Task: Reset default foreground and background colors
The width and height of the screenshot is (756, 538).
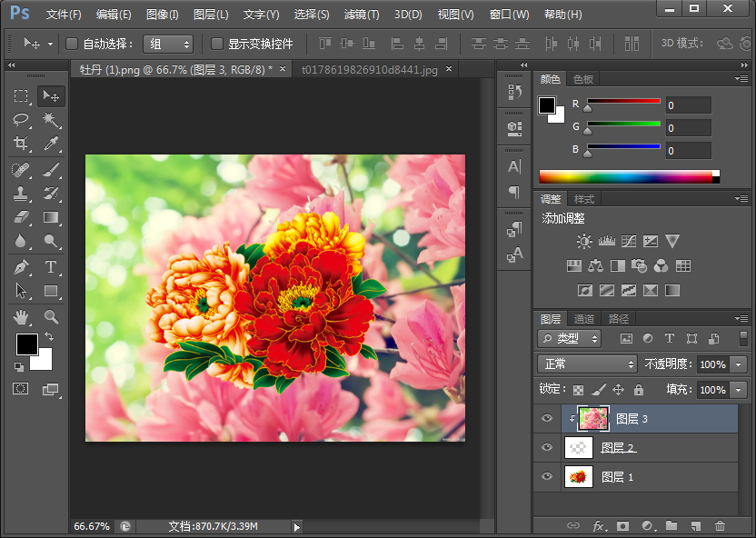Action: click(19, 367)
